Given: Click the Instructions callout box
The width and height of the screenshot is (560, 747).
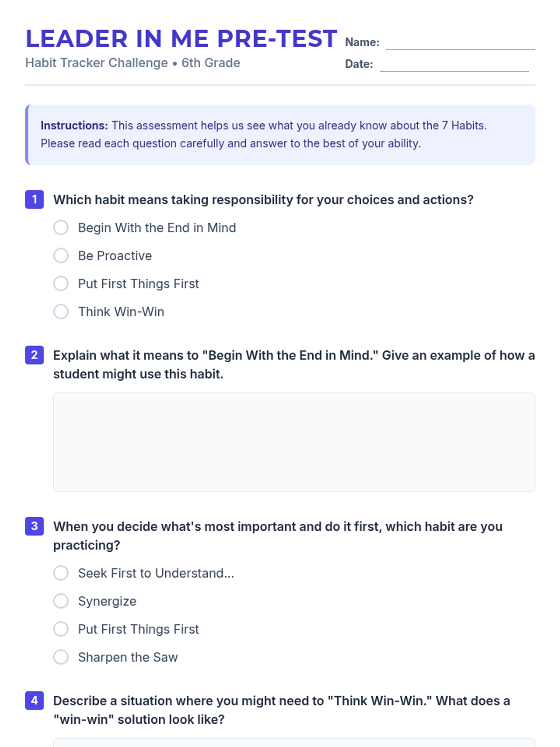Looking at the screenshot, I should (x=280, y=134).
